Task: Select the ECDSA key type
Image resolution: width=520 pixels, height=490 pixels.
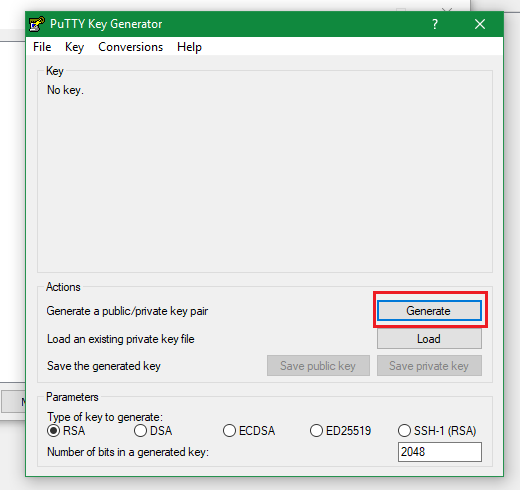Action: (249, 431)
